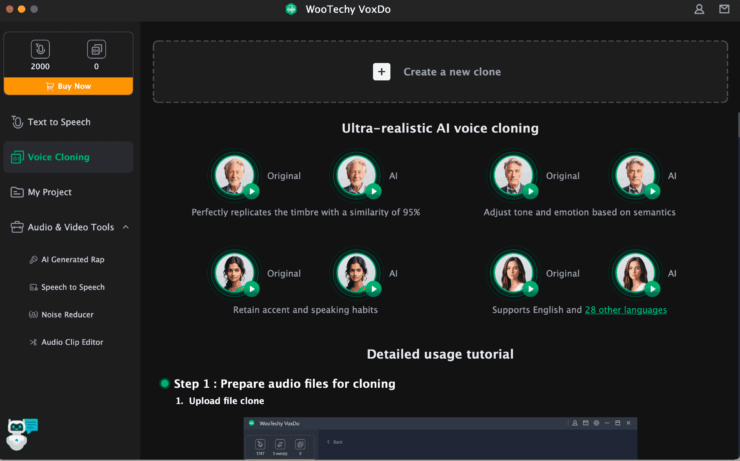Play the Original elderly man timbre sample

(252, 191)
